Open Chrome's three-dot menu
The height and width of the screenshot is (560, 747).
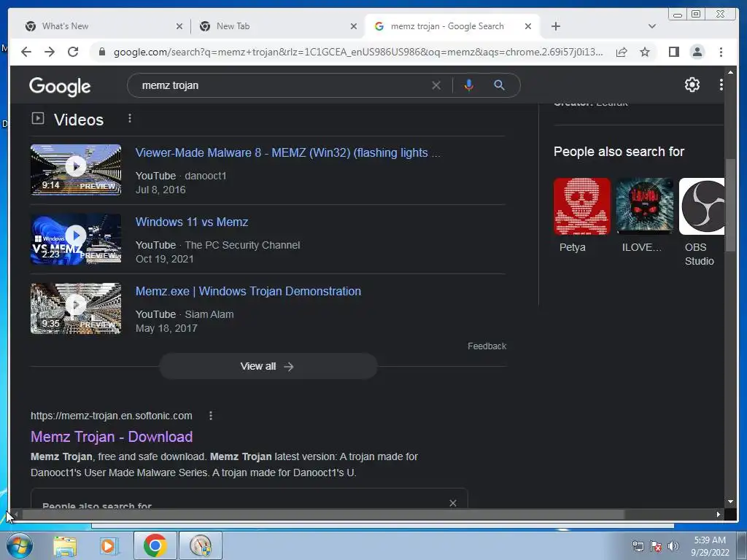721,52
